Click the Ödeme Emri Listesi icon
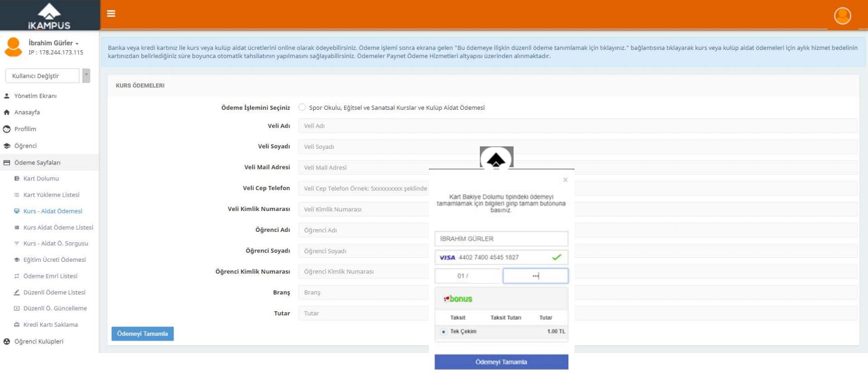868x373 pixels. (x=17, y=276)
